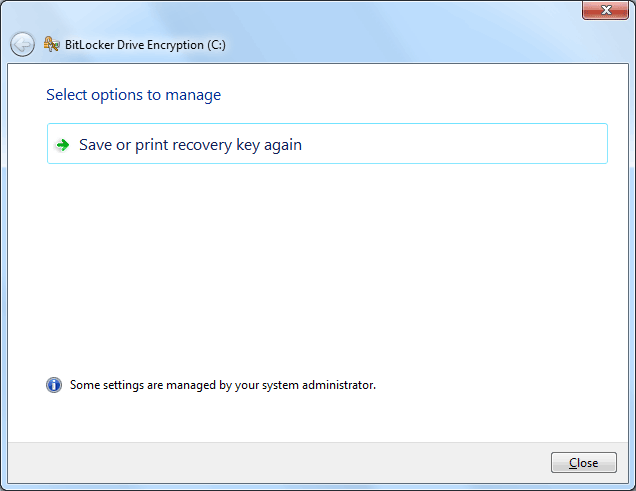Click 'Some settings' at start of the notice

click(x=107, y=385)
